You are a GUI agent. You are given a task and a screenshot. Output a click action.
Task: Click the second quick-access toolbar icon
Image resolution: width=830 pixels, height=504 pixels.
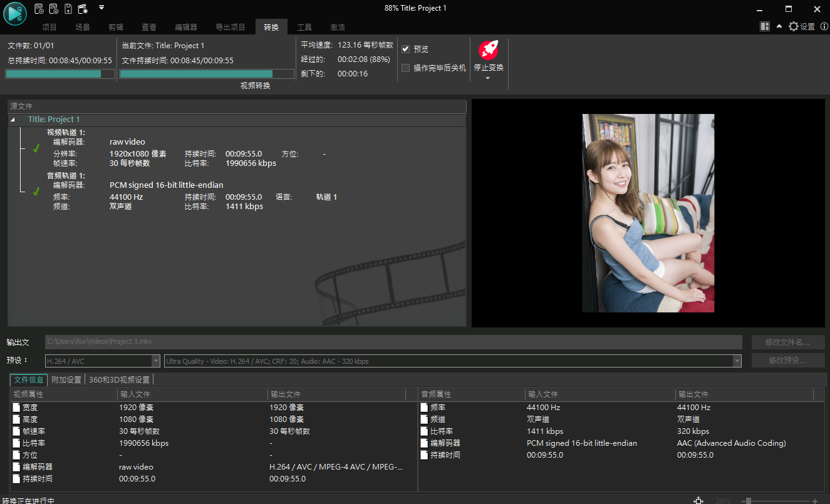point(53,9)
